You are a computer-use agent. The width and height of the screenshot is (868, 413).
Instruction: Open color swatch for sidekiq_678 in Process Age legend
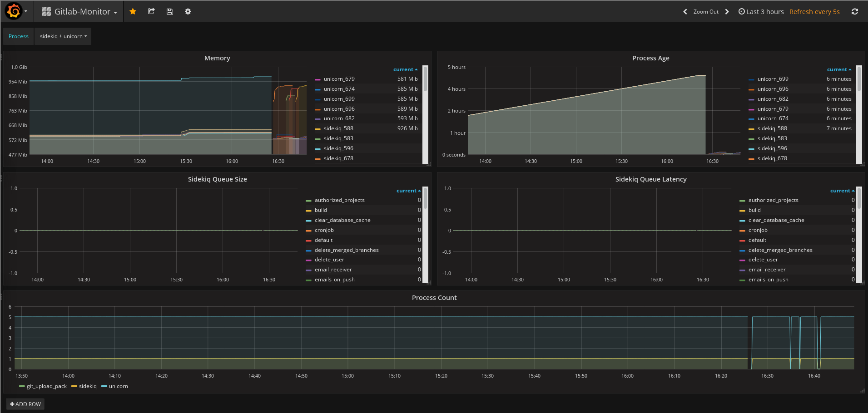click(x=751, y=159)
